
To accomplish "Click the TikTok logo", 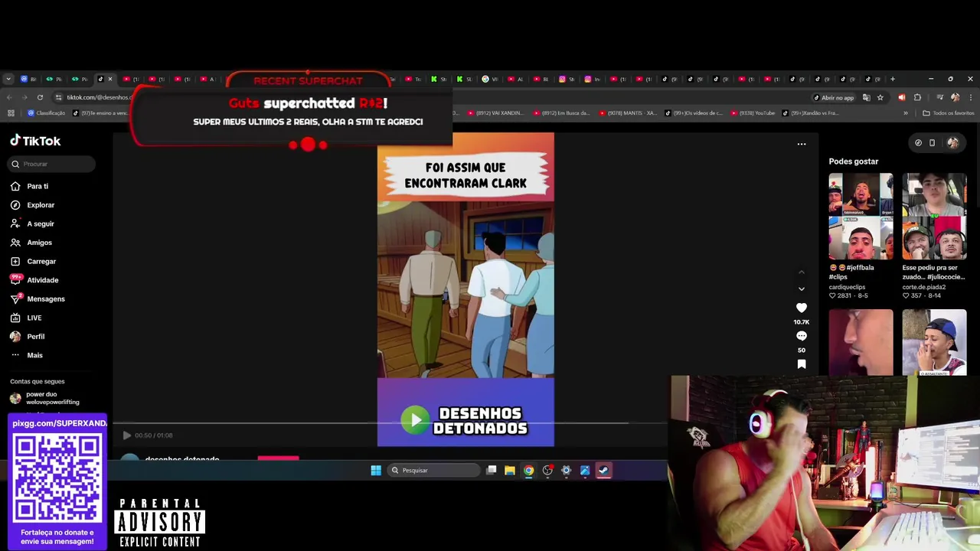I will [x=35, y=141].
